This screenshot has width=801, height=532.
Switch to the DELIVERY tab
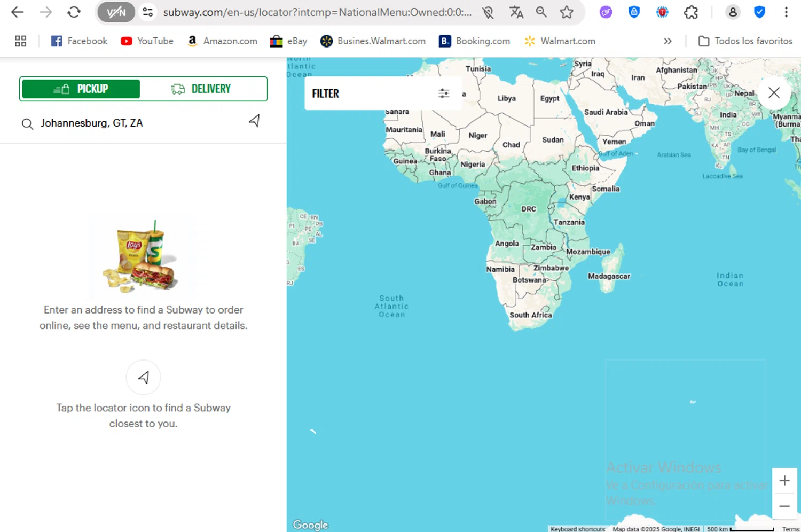coord(201,89)
